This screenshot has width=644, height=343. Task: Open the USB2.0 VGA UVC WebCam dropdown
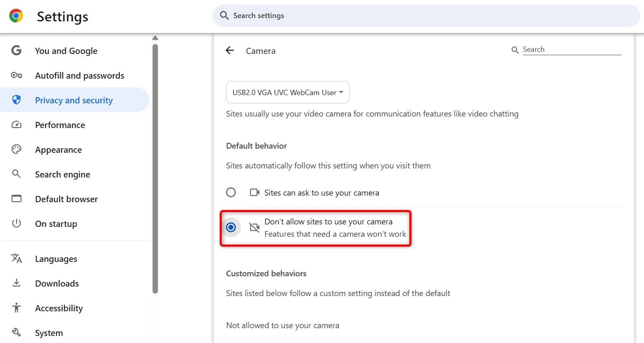287,92
